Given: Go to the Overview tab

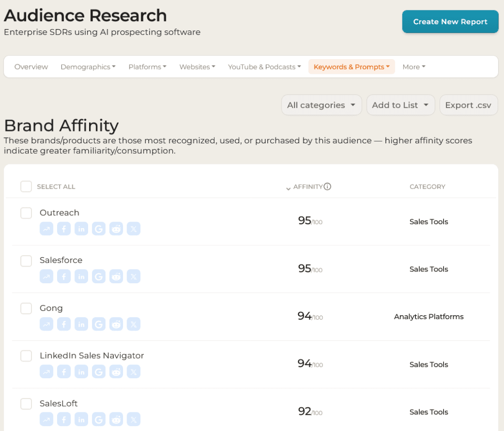Looking at the screenshot, I should (31, 67).
